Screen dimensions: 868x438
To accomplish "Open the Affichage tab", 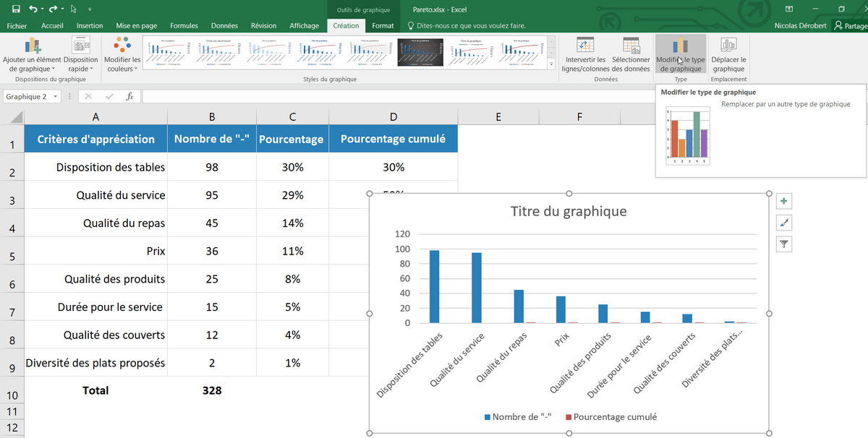I will tap(304, 25).
